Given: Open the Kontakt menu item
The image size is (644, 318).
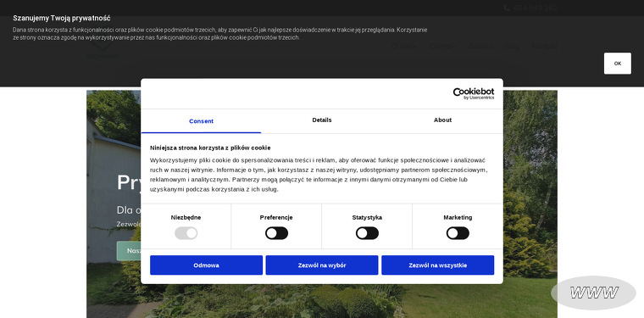Looking at the screenshot, I should pos(544,46).
